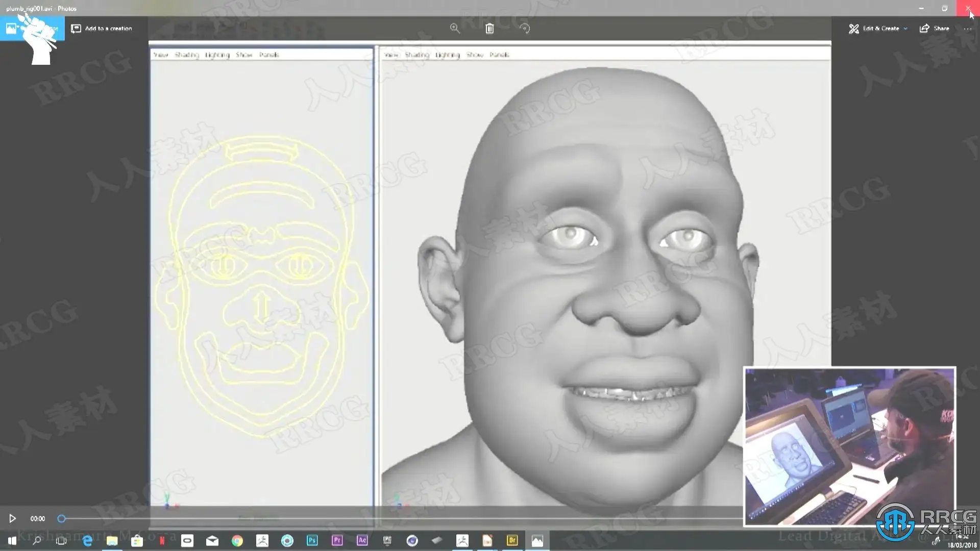Image resolution: width=980 pixels, height=551 pixels.
Task: Click Add to a creation
Action: coord(102,29)
